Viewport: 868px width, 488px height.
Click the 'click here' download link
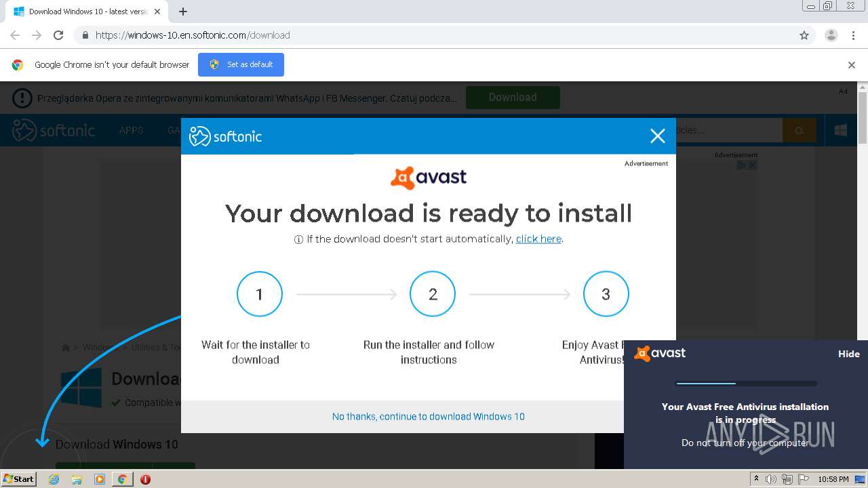click(538, 239)
